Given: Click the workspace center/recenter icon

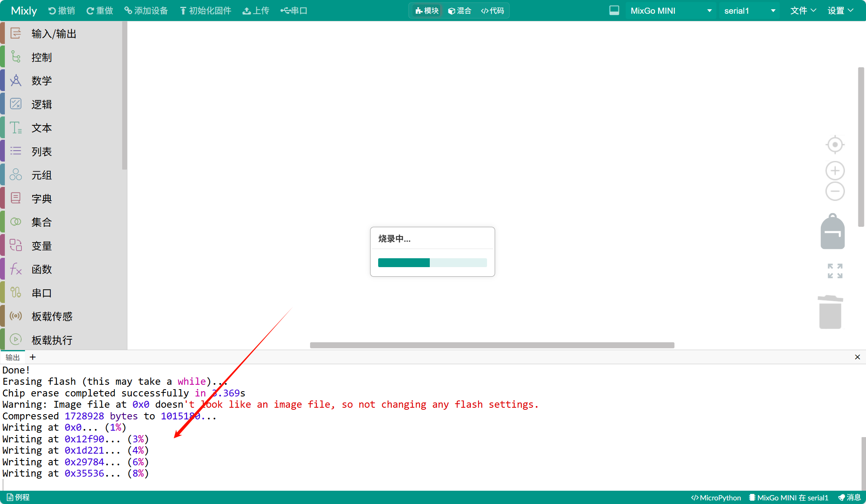Looking at the screenshot, I should (x=835, y=145).
